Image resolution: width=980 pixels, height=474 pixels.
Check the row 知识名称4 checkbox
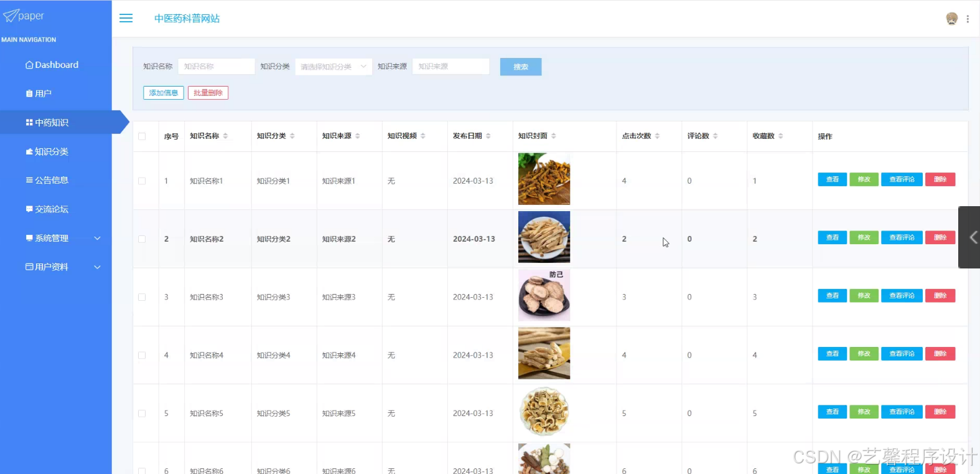click(142, 356)
